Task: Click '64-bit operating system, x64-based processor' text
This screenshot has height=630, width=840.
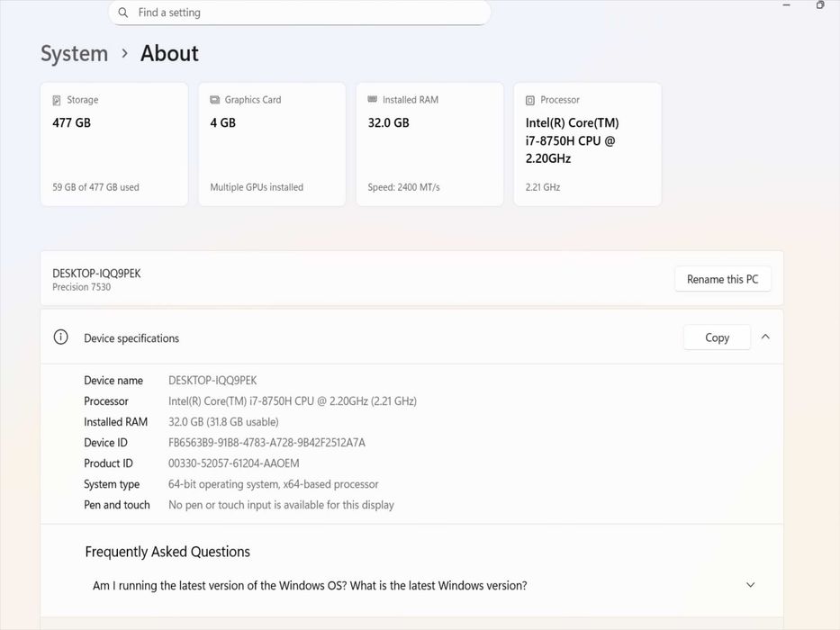Action: [273, 484]
